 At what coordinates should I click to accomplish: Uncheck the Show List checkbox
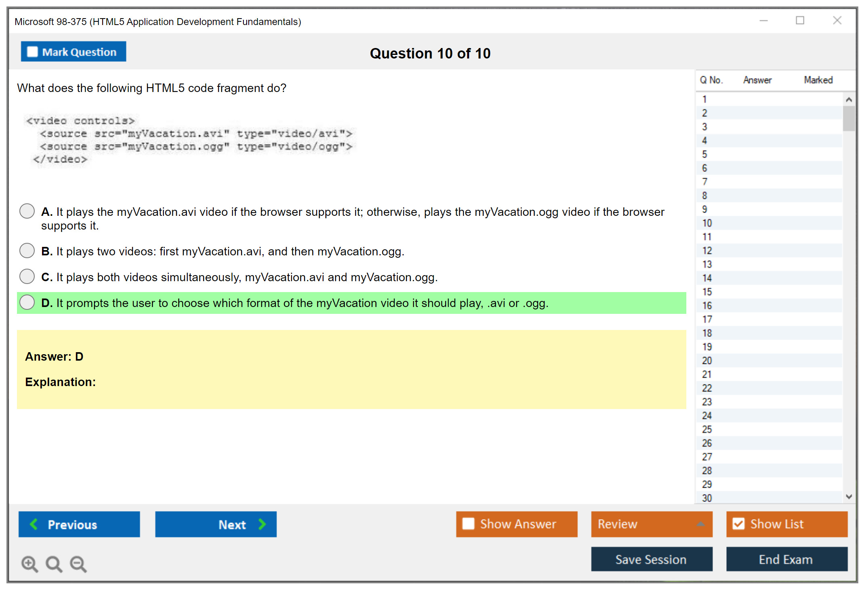click(x=738, y=524)
